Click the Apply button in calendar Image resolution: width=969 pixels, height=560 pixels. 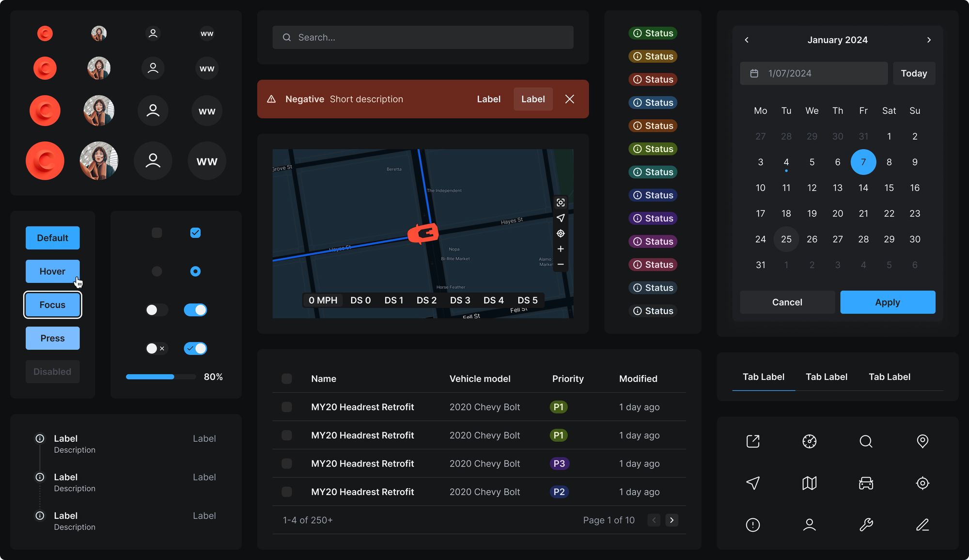[888, 302]
